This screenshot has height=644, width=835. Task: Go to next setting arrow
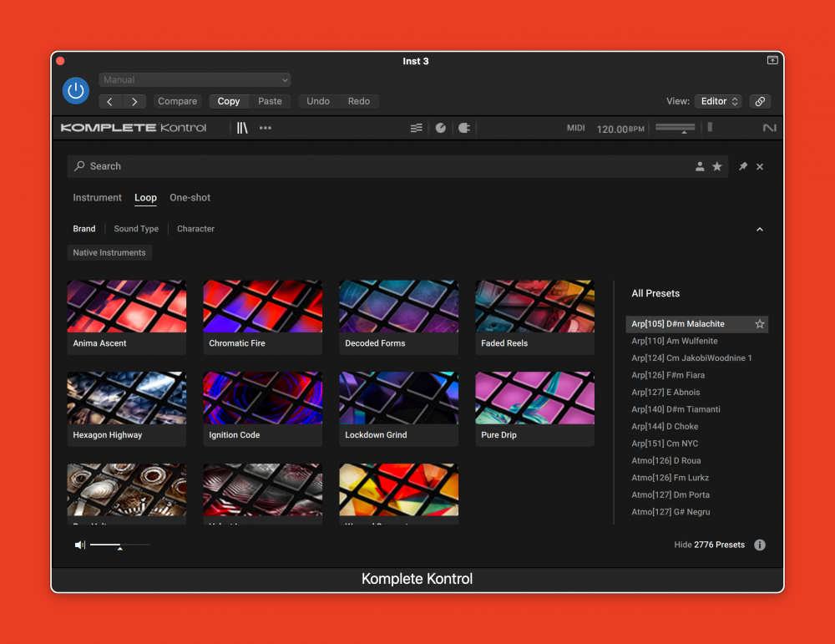pyautogui.click(x=134, y=101)
